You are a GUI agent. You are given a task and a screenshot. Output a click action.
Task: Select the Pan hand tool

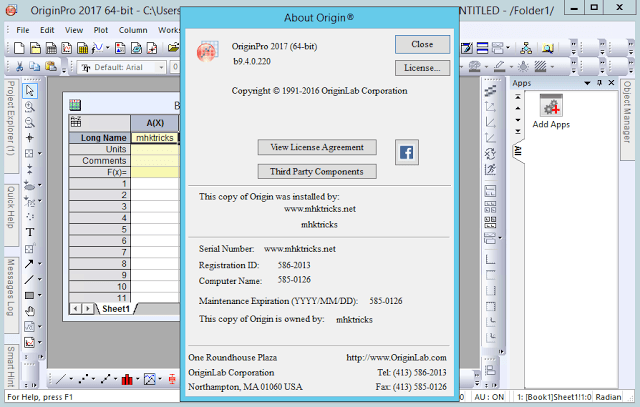(30, 311)
